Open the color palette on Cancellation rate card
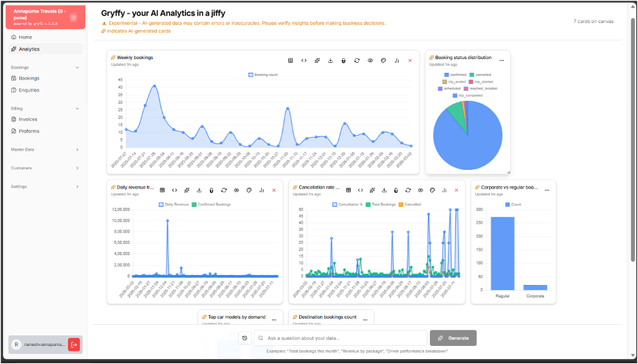638x364 pixels. pyautogui.click(x=432, y=190)
